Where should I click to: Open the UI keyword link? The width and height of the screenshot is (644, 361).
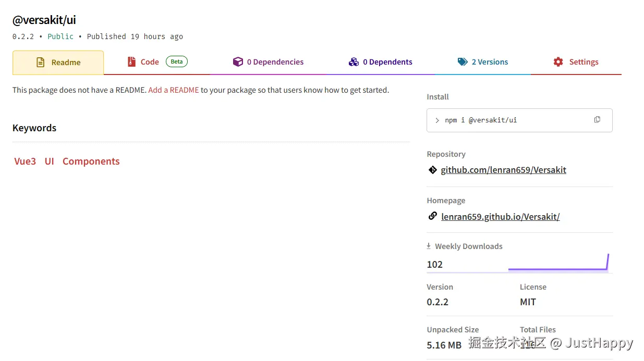(50, 161)
